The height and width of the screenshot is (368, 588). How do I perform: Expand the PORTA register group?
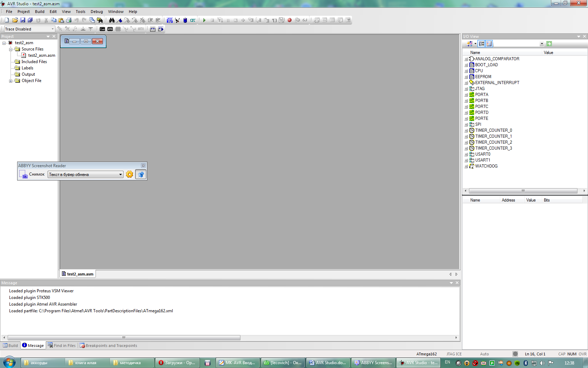(x=466, y=95)
